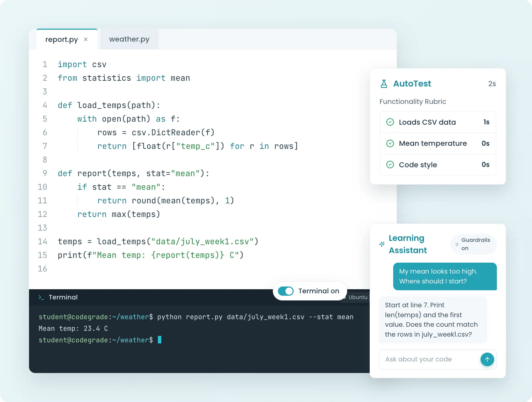532x402 pixels.
Task: Send message with the arrow button
Action: pos(487,359)
